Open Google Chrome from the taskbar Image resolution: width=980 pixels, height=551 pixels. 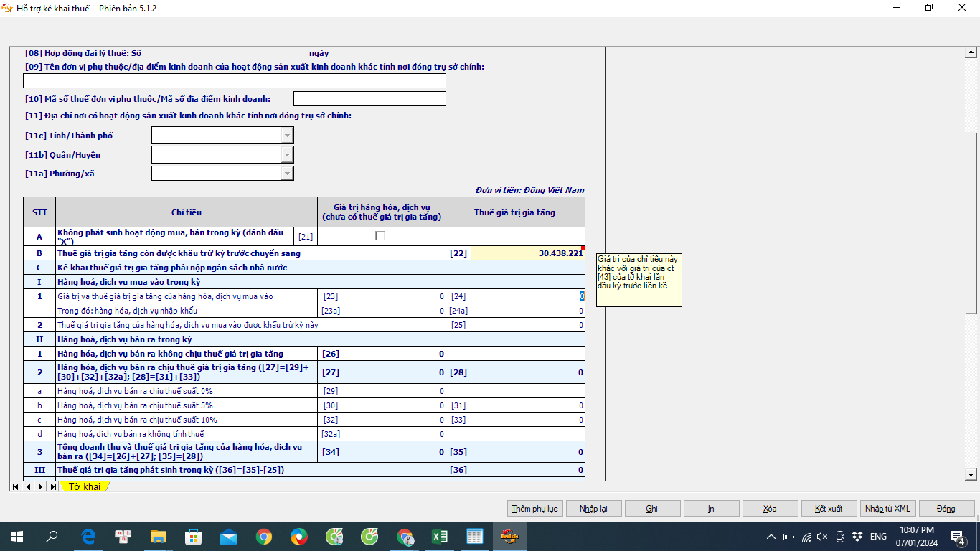coord(264,537)
